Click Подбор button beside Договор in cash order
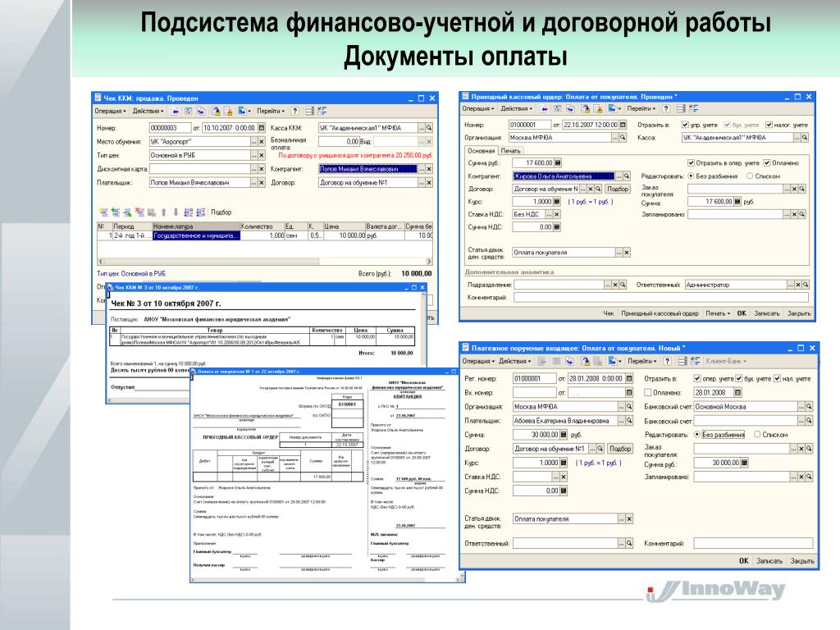This screenshot has height=630, width=840. point(618,189)
